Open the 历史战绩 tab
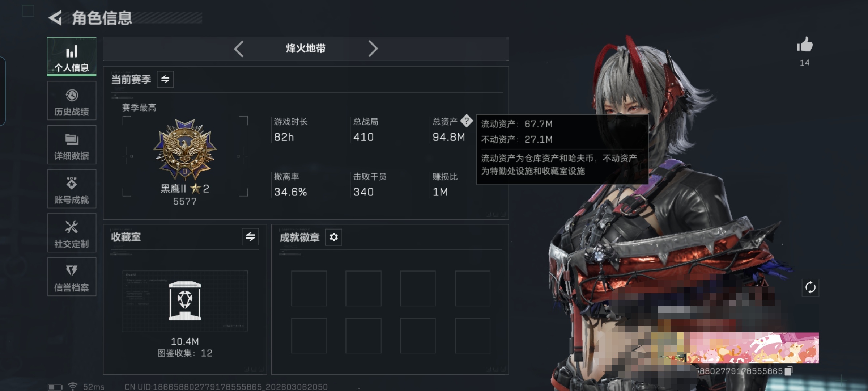The width and height of the screenshot is (868, 391). click(x=72, y=101)
